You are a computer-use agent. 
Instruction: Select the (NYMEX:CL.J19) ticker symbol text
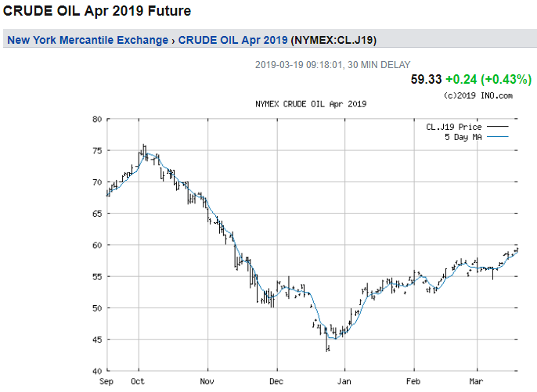pos(337,40)
